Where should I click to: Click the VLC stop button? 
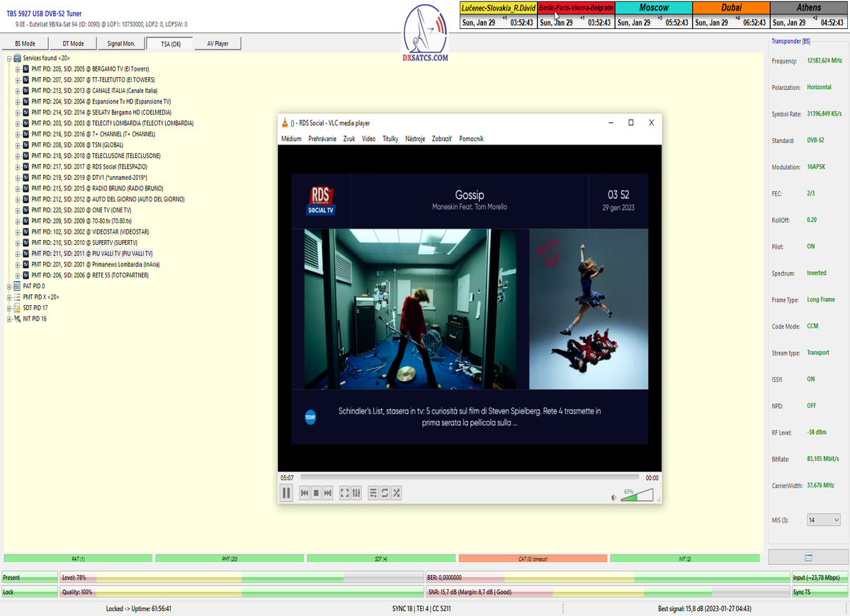pos(316,493)
